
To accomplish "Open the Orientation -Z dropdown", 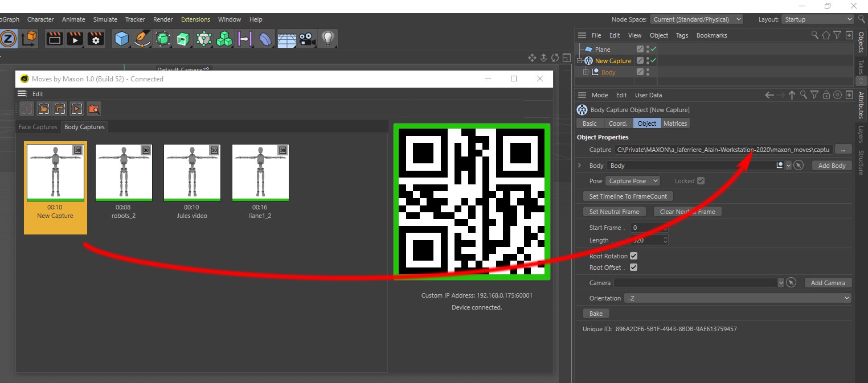I will (x=738, y=298).
